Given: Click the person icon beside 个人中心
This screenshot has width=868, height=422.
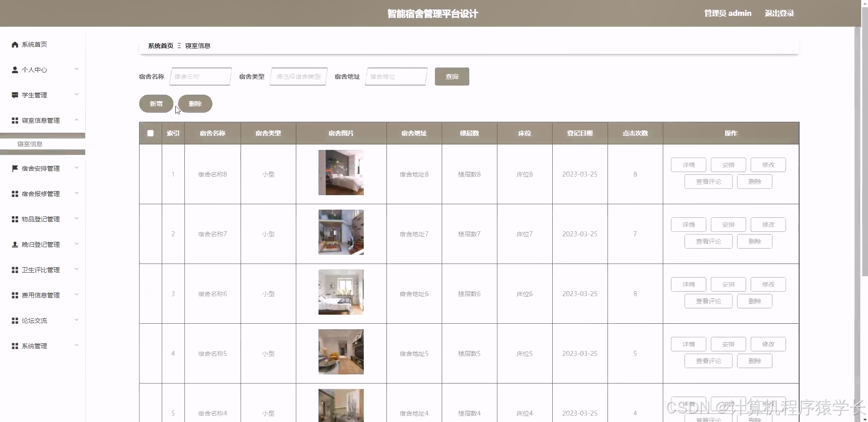Looking at the screenshot, I should coord(15,70).
